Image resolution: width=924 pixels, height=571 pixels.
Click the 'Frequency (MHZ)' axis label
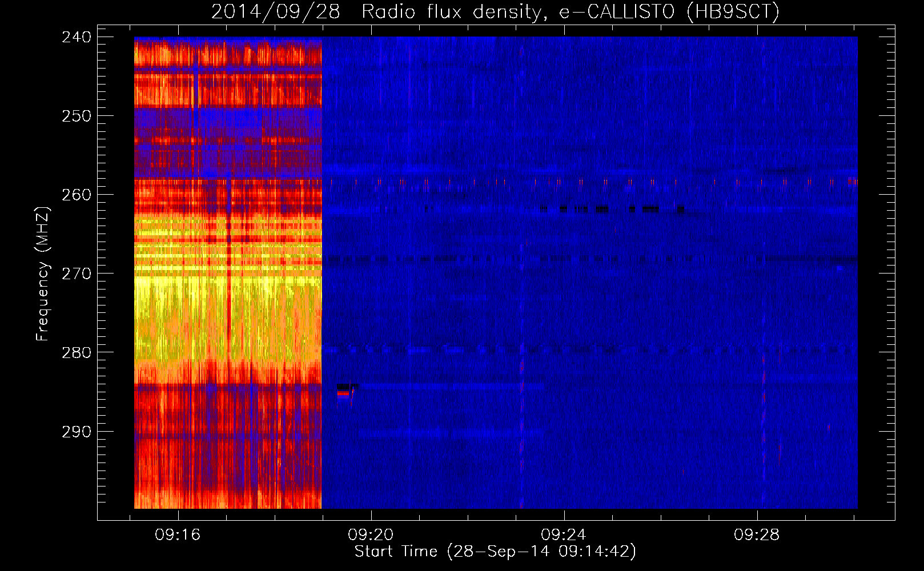pyautogui.click(x=43, y=274)
